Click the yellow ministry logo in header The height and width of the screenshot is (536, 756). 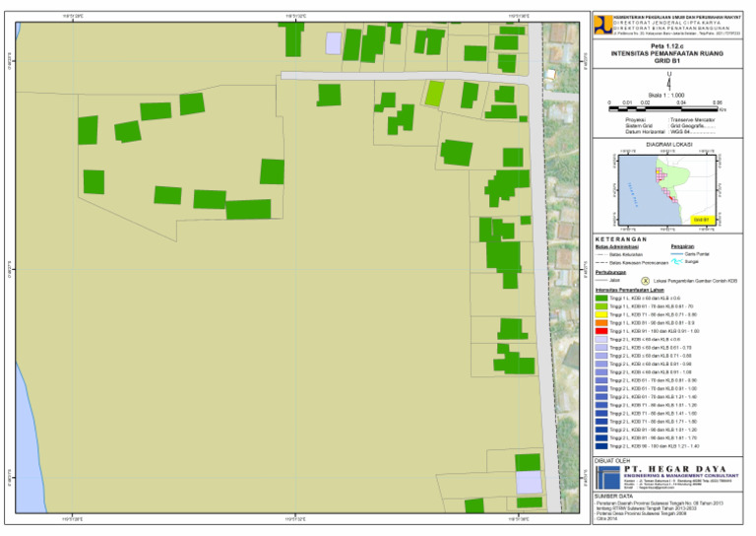tap(601, 27)
